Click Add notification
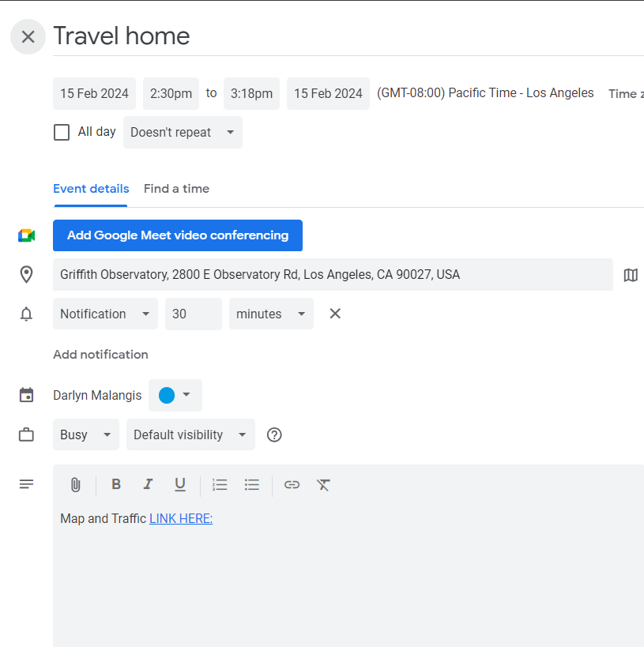 pyautogui.click(x=100, y=355)
